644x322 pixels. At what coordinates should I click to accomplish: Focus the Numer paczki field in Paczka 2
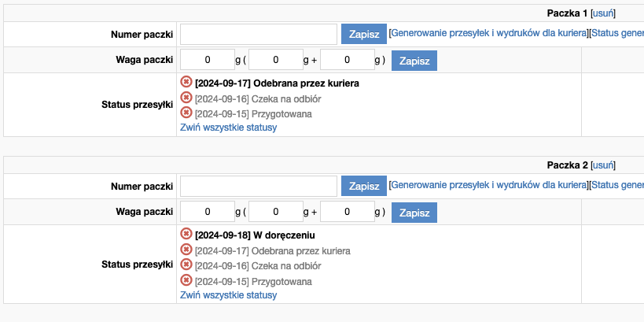[259, 186]
